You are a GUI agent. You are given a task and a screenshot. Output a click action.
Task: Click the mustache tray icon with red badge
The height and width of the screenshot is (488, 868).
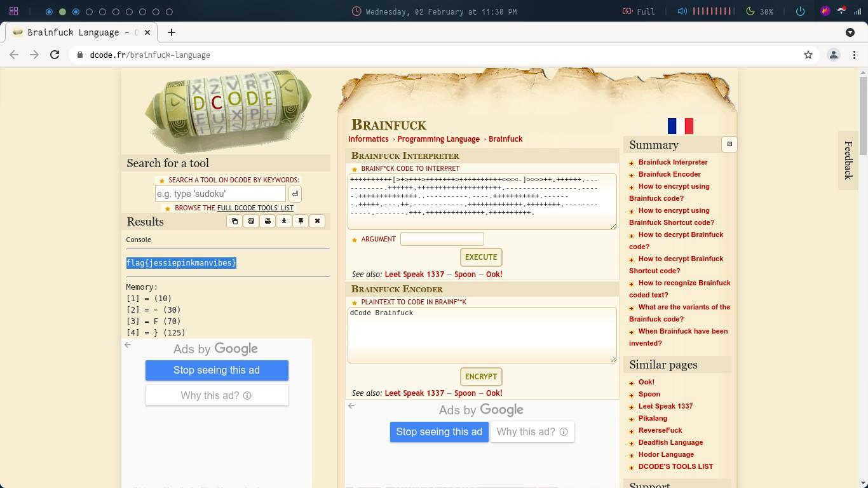(x=842, y=11)
